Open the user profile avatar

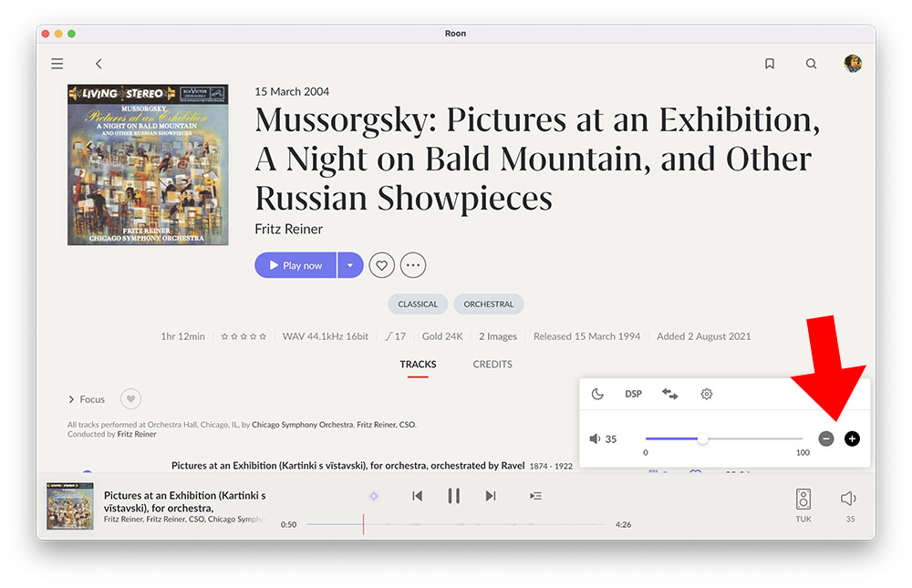[x=853, y=64]
